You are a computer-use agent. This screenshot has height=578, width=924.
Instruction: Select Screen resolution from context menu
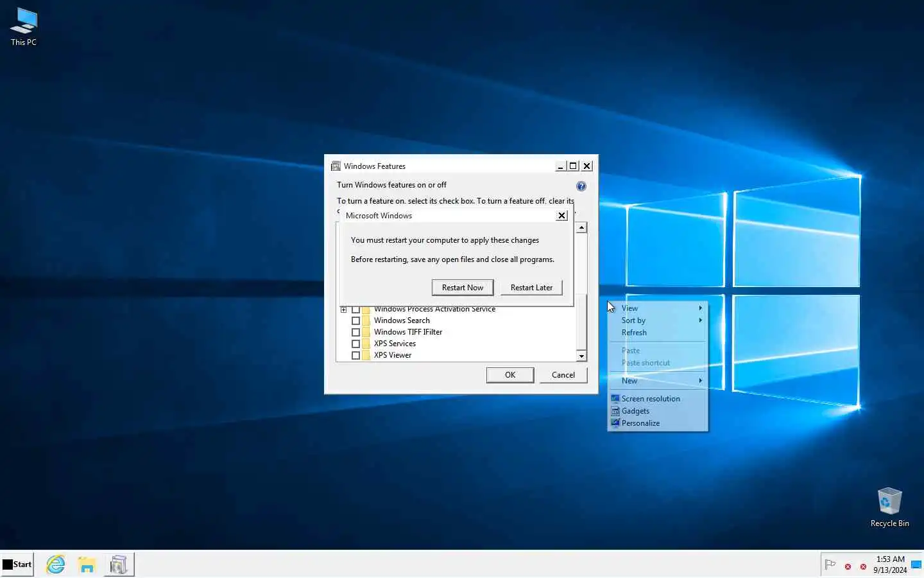[x=658, y=399]
